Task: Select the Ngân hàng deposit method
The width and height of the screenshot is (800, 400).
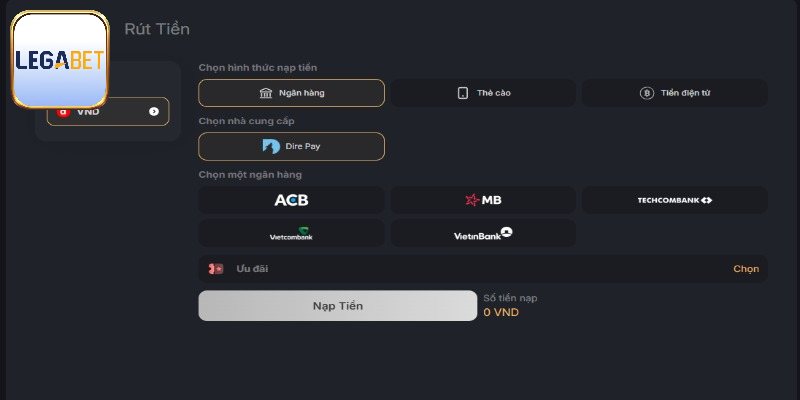Action: (x=291, y=93)
